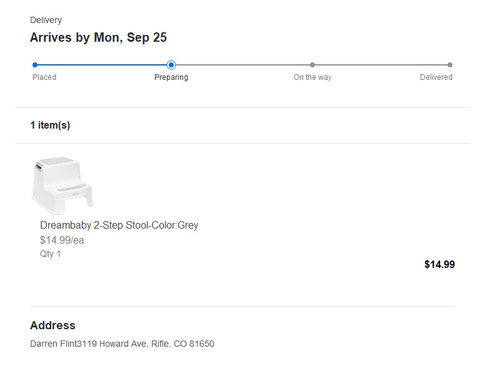The image size is (500, 391).
Task: Click the grey bar between Preparing and On the way
Action: tap(243, 65)
